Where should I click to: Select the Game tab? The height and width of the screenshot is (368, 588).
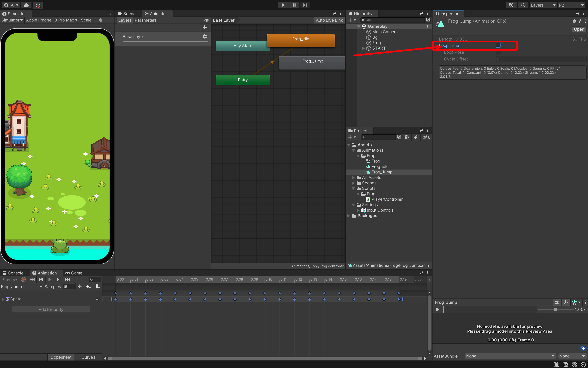(74, 273)
